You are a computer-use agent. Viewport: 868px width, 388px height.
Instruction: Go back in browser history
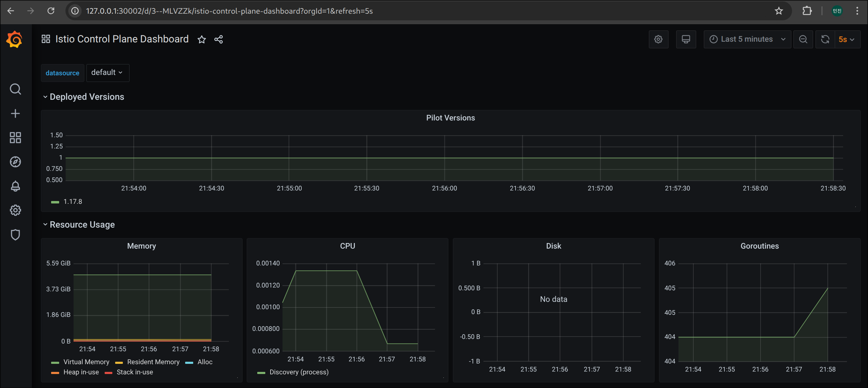point(11,11)
